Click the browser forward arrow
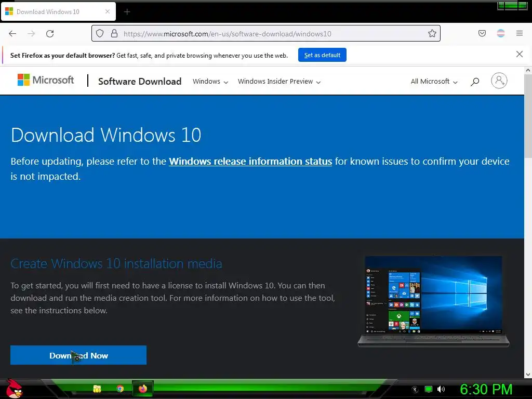Viewport: 532px width, 399px height. click(31, 34)
